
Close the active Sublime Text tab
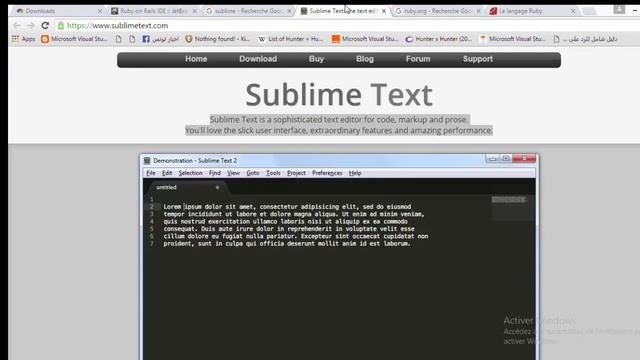[384, 11]
